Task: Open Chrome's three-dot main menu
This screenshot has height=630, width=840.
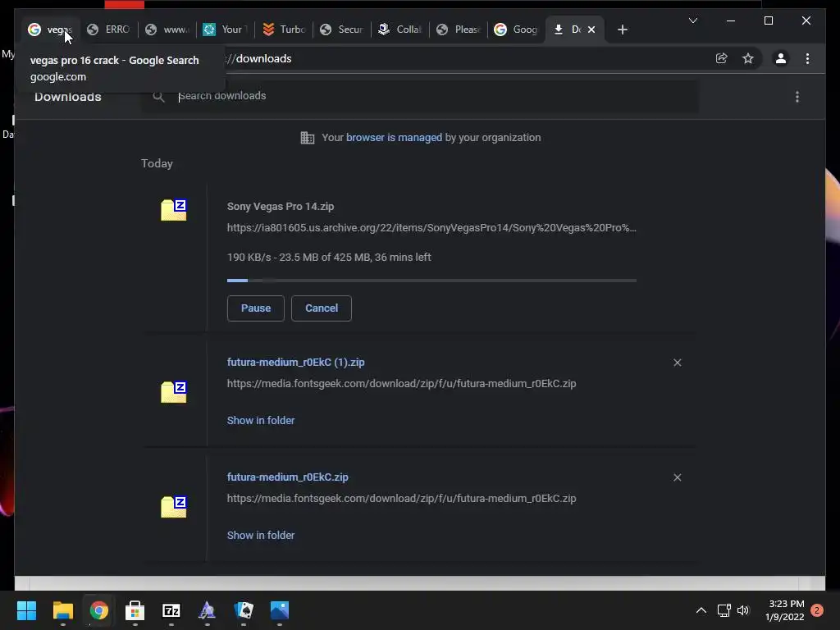Action: click(807, 58)
